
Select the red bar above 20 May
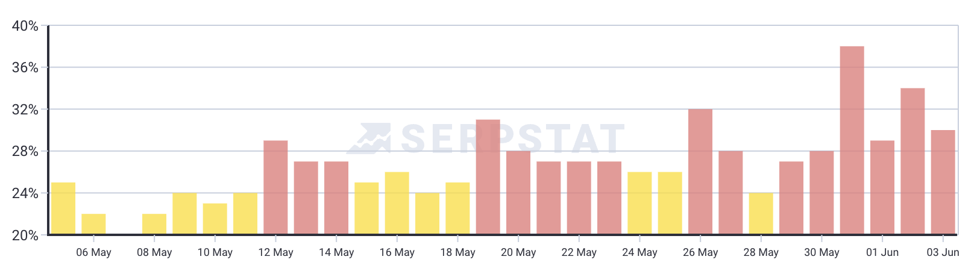(x=518, y=193)
